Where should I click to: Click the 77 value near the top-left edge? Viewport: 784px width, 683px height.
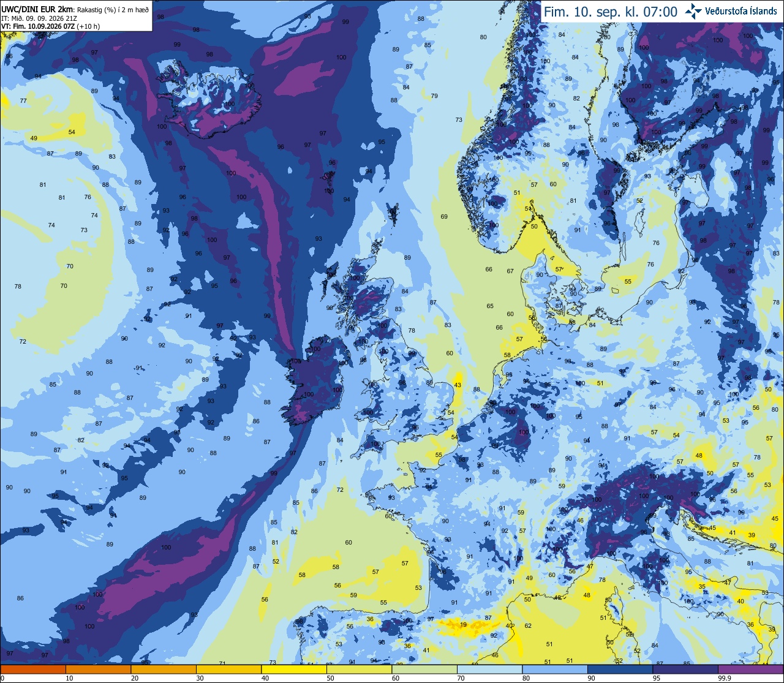23,100
